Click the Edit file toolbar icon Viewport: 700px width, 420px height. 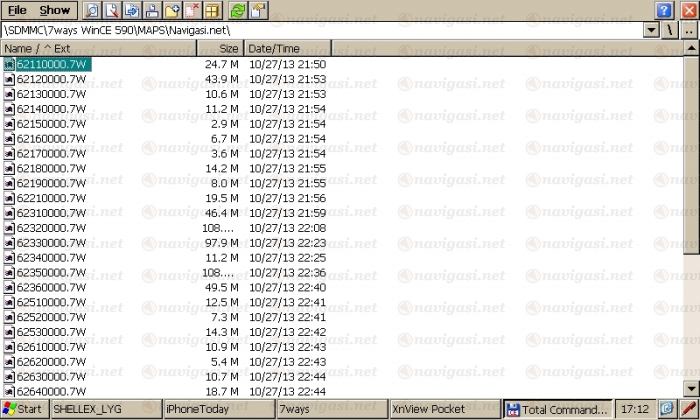pos(112,10)
